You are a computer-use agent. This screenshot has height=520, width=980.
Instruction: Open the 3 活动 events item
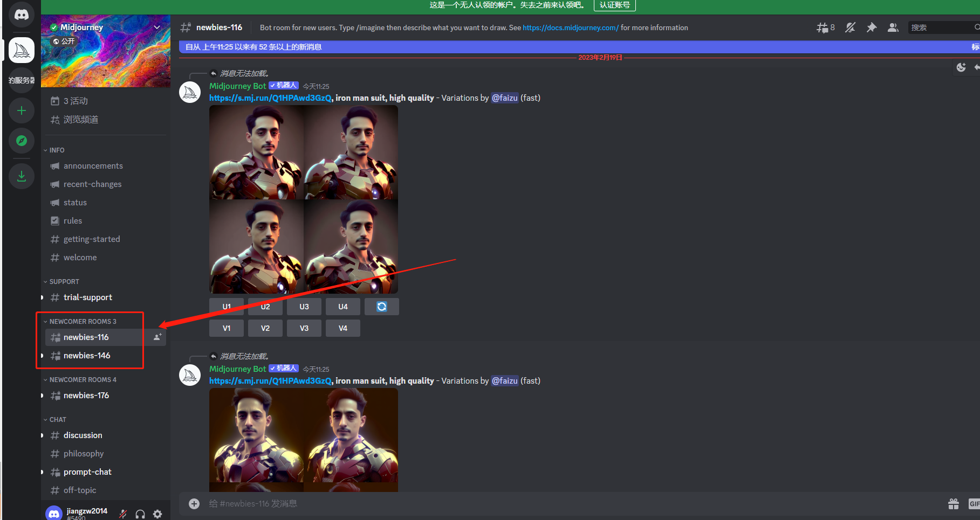tap(105, 101)
